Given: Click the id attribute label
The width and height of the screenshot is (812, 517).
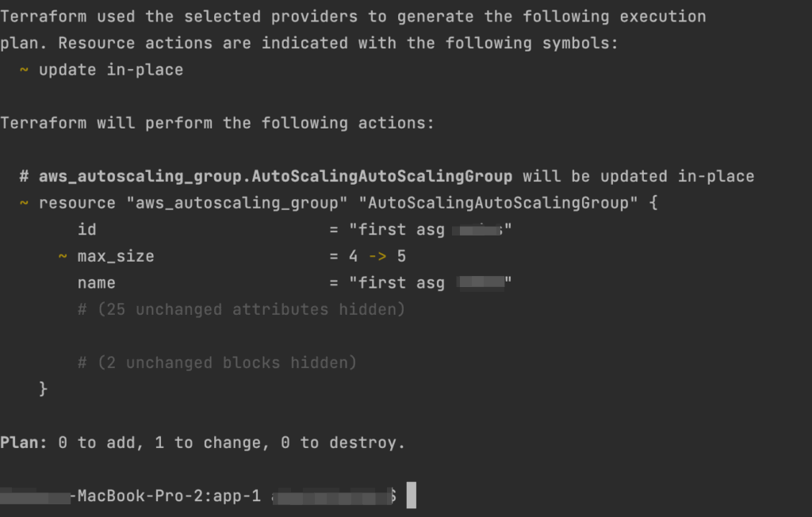Looking at the screenshot, I should tap(87, 229).
